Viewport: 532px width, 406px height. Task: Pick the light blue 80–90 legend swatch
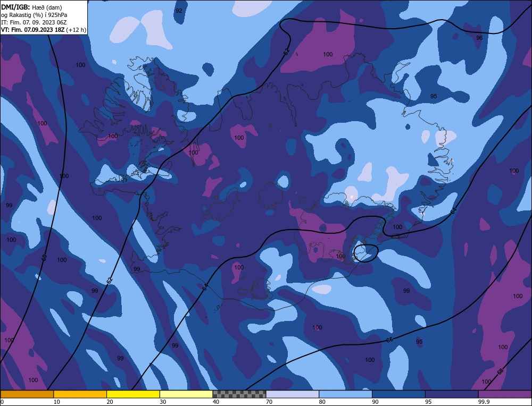coord(345,394)
